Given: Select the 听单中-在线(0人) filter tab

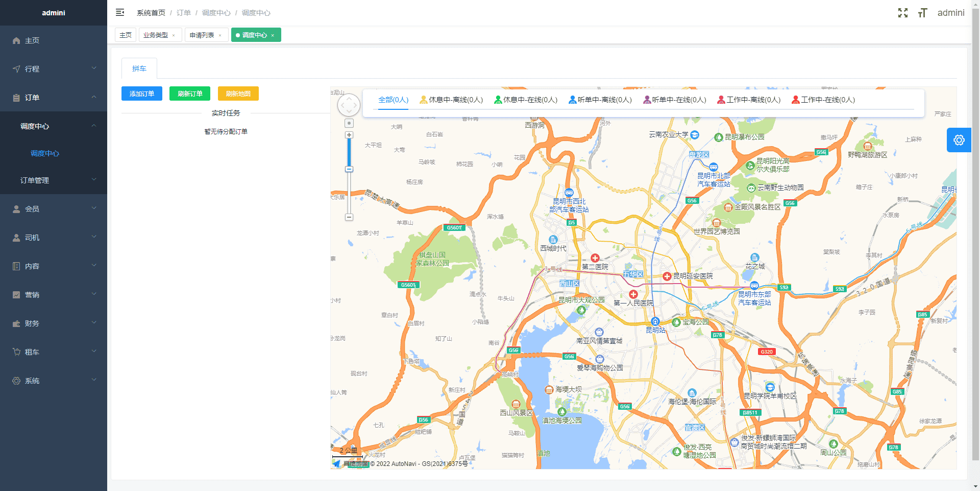Looking at the screenshot, I should [x=675, y=100].
